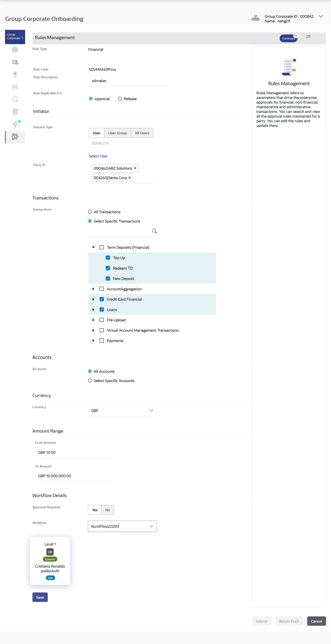Open the comments speech bubble icon
The width and height of the screenshot is (331, 644).
[x=308, y=37]
